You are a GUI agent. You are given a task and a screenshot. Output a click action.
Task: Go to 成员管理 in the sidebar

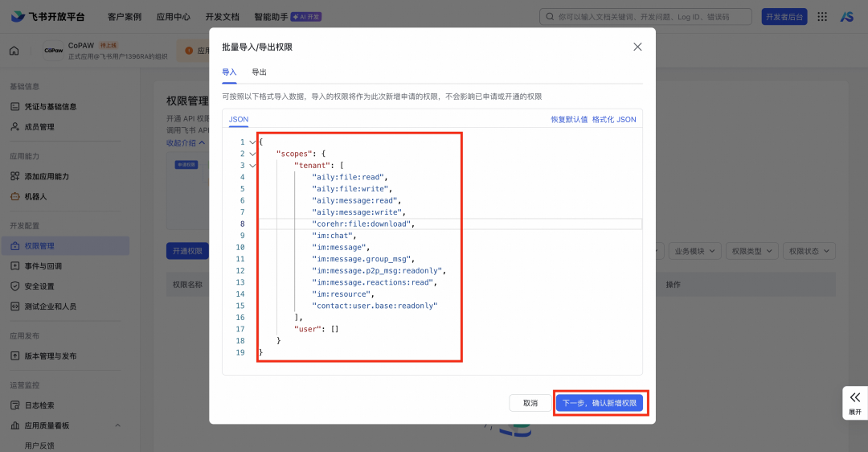click(x=39, y=126)
